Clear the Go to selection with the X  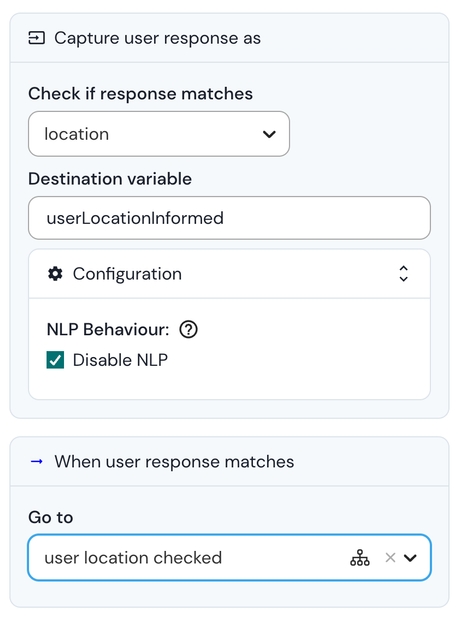point(390,558)
